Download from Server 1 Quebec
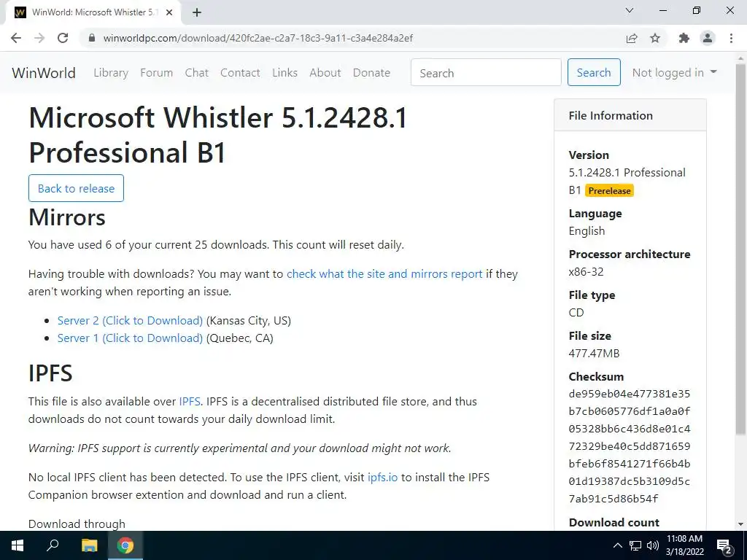The height and width of the screenshot is (560, 747). click(x=130, y=338)
